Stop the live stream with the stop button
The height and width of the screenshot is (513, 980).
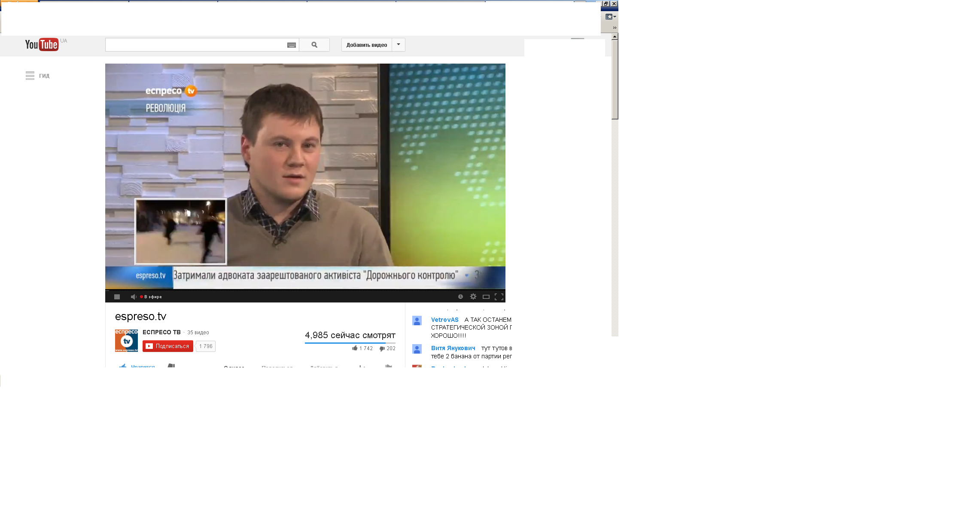117,297
